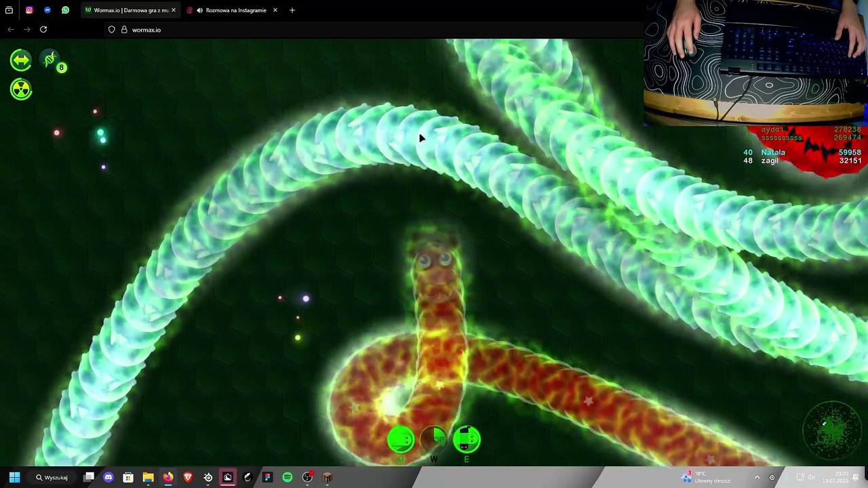This screenshot has width=868, height=488.
Task: Close the Rozmowa na Instagramie tab
Action: pyautogui.click(x=275, y=10)
